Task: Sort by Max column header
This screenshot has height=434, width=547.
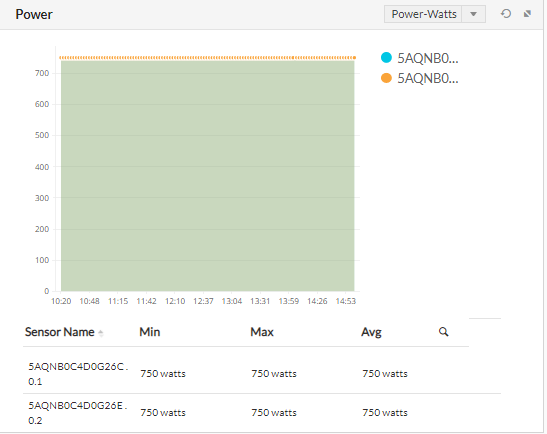Action: click(x=262, y=332)
